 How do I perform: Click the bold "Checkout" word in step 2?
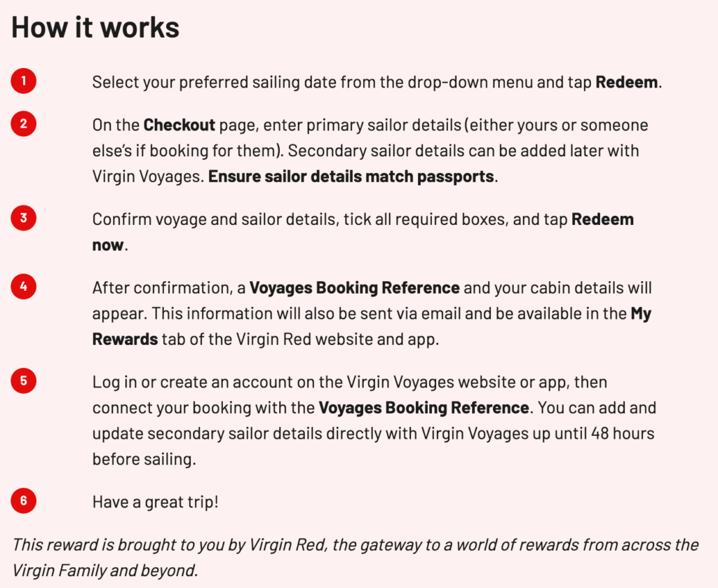coord(179,125)
